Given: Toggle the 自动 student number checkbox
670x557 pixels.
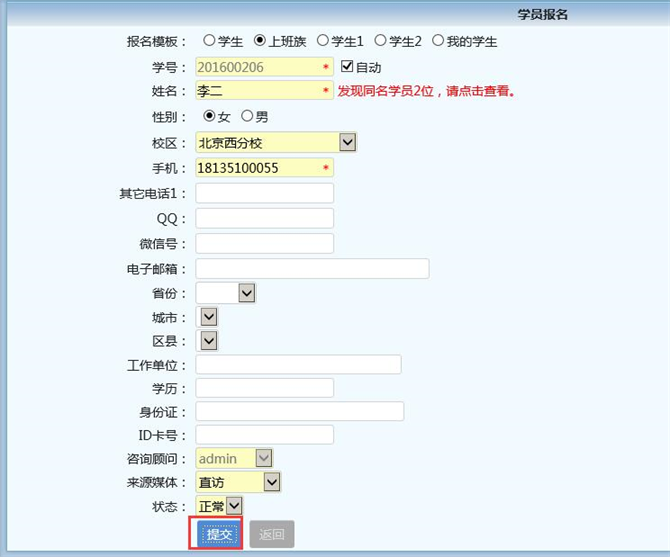Looking at the screenshot, I should [x=348, y=67].
